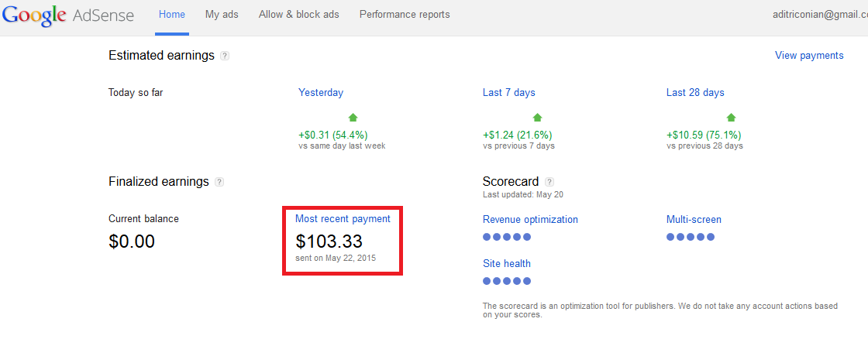Click 'vs previous 7 days' text
The image size is (868, 346).
[518, 146]
